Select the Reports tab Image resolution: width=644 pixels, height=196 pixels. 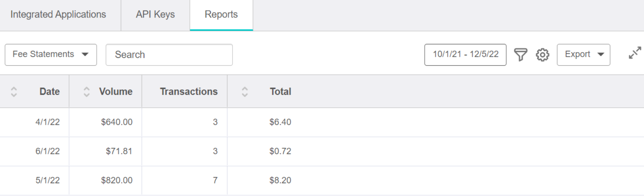(x=221, y=15)
